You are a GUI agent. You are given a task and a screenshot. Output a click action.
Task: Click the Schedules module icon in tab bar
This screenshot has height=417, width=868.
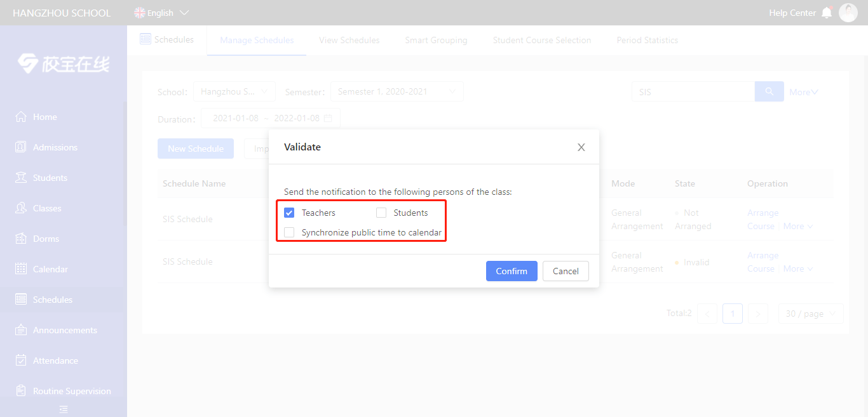(146, 39)
